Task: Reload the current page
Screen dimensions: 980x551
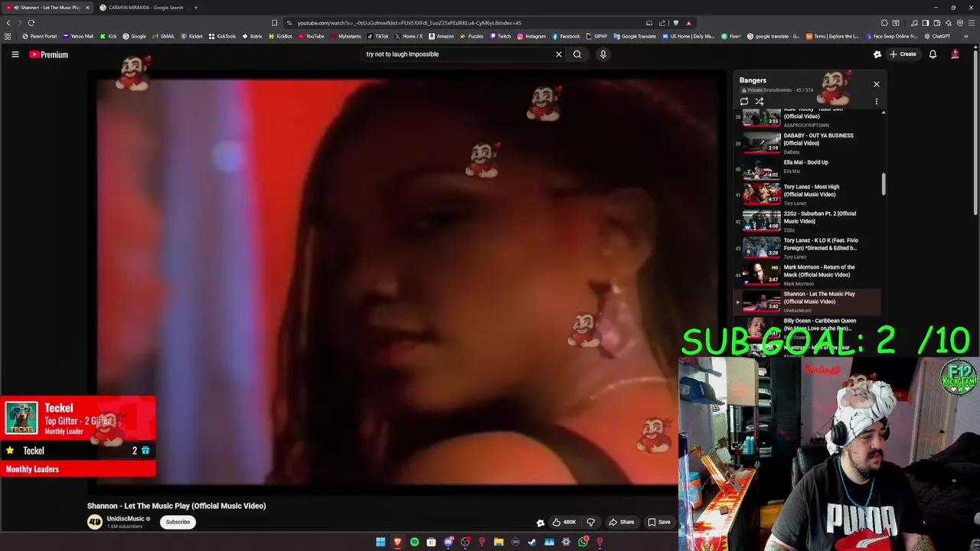Action: tap(31, 23)
